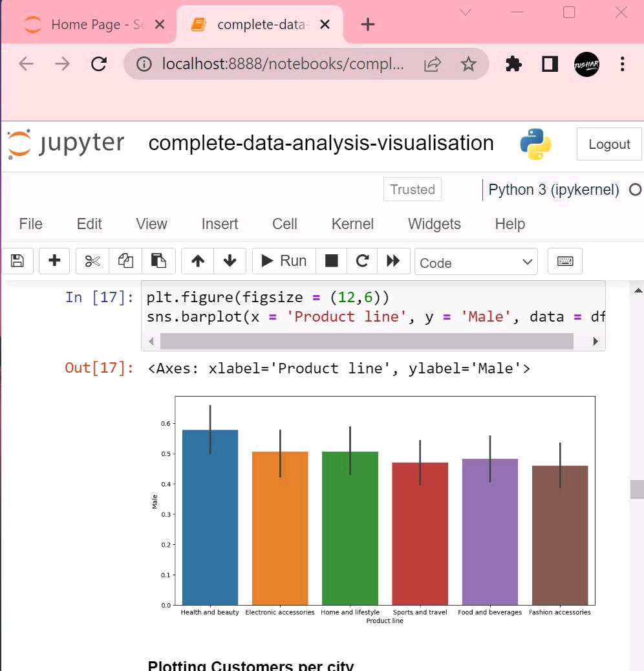Click the Python logo icon
This screenshot has height=671, width=644.
click(535, 144)
